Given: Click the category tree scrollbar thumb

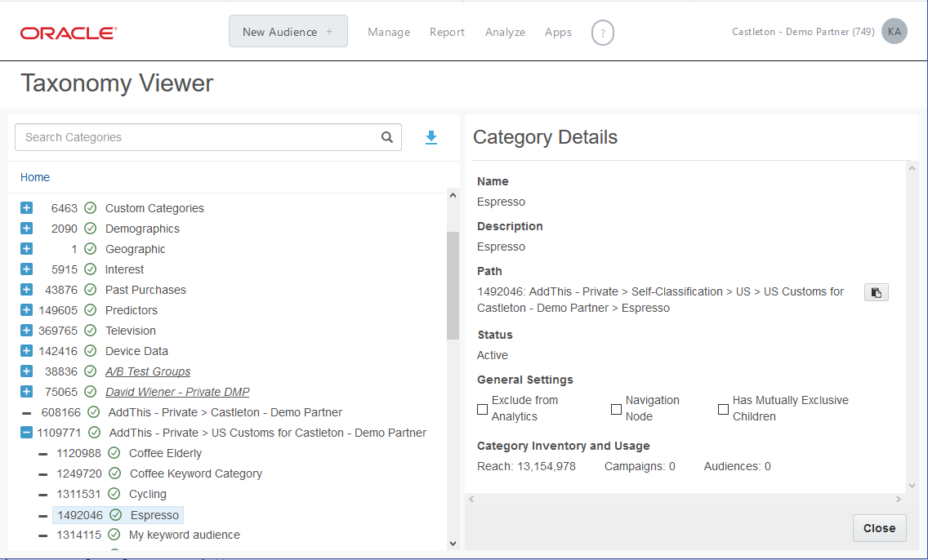Looking at the screenshot, I should 453,286.
